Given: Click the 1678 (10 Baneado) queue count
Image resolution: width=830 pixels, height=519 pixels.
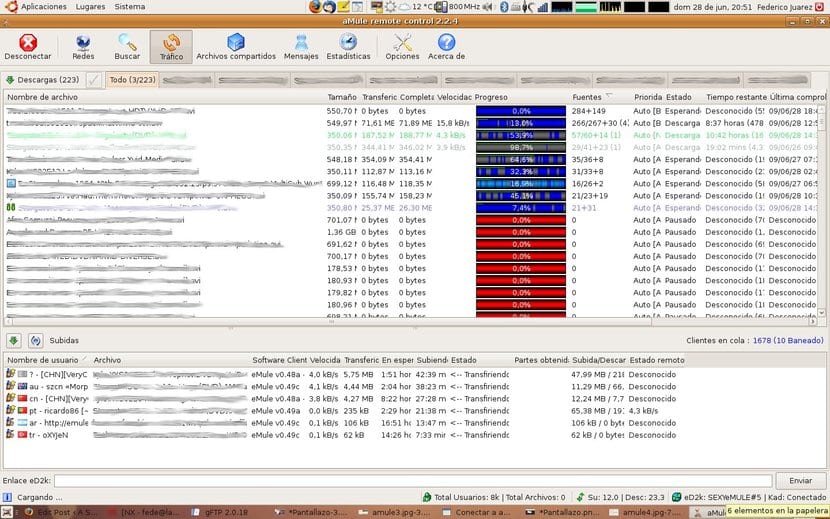Looking at the screenshot, I should coord(788,341).
